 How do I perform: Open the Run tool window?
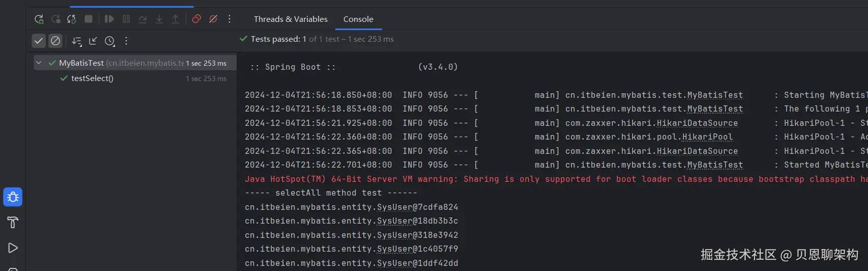pos(13,248)
